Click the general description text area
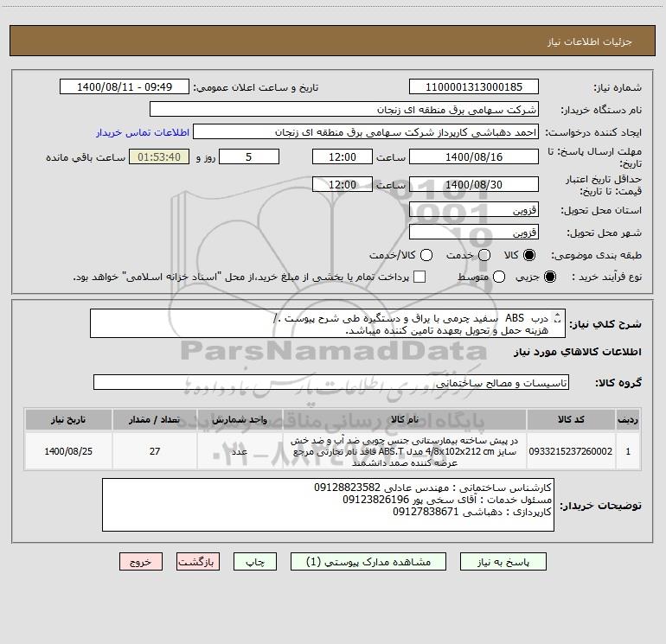The image size is (666, 644). click(328, 323)
